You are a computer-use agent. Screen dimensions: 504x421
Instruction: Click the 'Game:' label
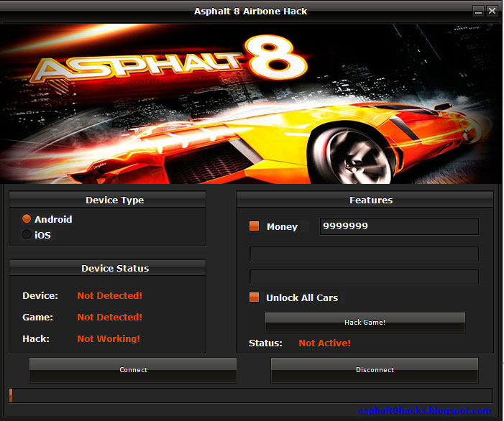coord(37,318)
